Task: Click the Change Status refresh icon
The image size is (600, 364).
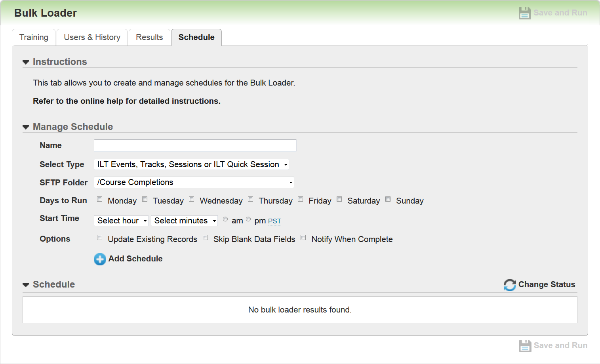Action: coord(510,285)
